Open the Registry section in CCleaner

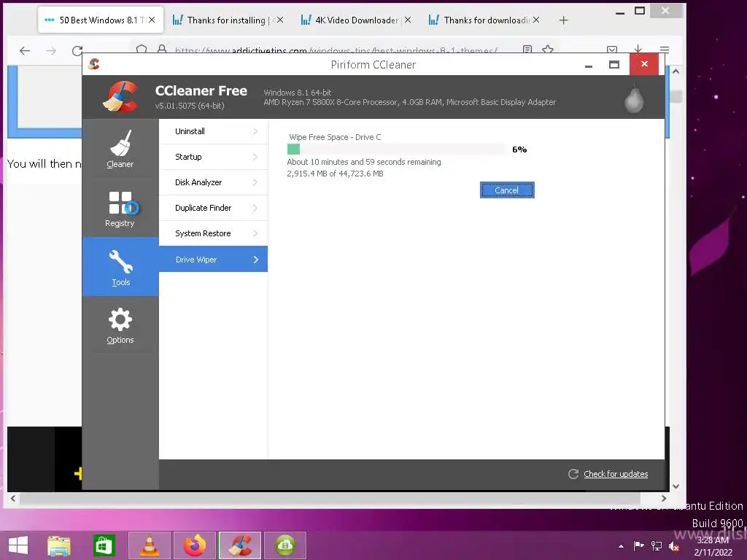[120, 208]
